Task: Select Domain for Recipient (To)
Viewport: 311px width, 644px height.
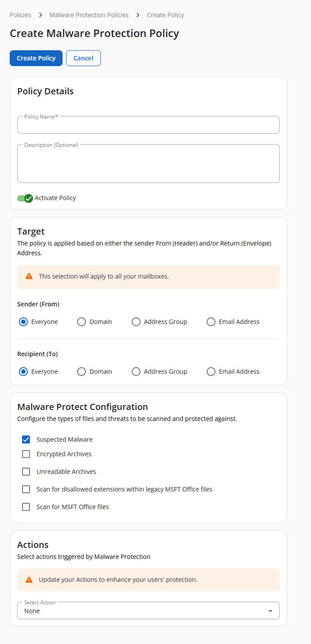Action: [x=81, y=372]
